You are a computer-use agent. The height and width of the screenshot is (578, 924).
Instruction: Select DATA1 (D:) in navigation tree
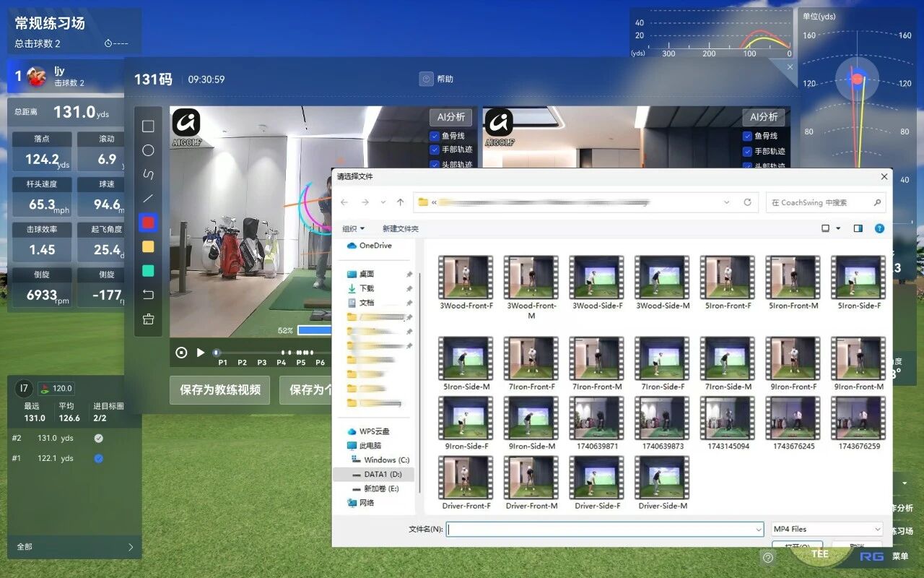(382, 475)
